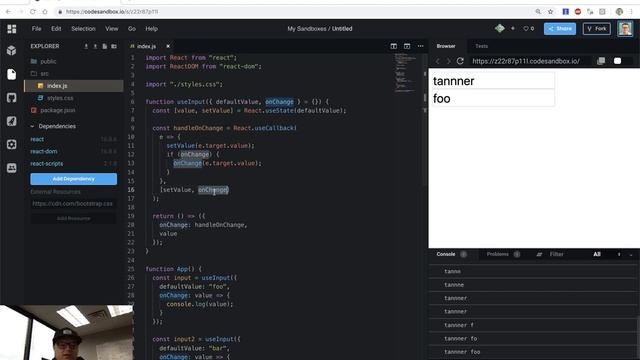Switch to the Browser tab
This screenshot has height=360, width=640.
pos(446,46)
